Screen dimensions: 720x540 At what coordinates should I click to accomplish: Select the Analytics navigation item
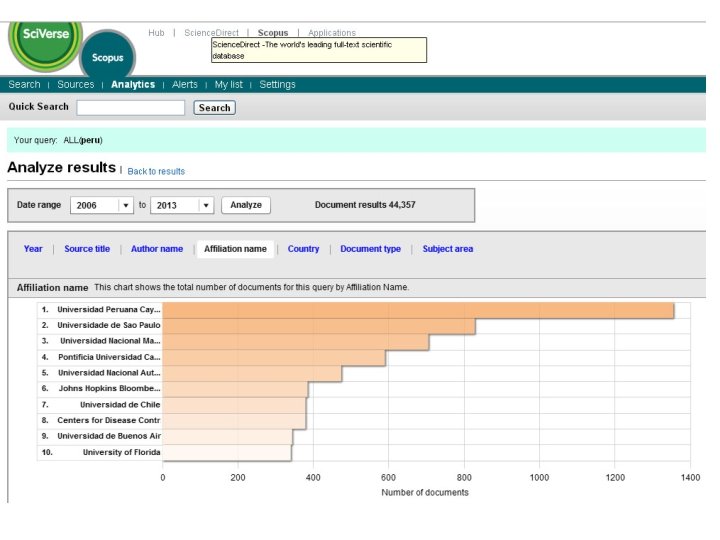pos(133,84)
